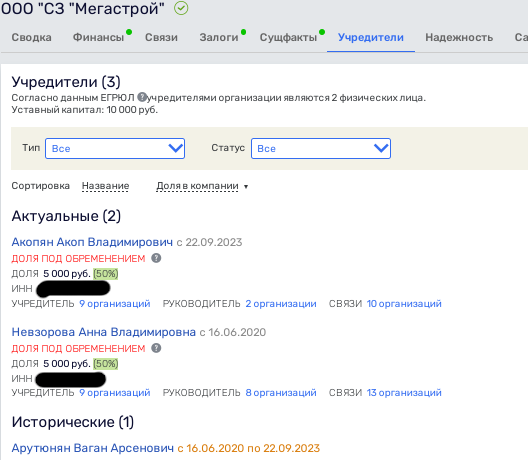Click the green verified checkmark icon

[x=181, y=8]
